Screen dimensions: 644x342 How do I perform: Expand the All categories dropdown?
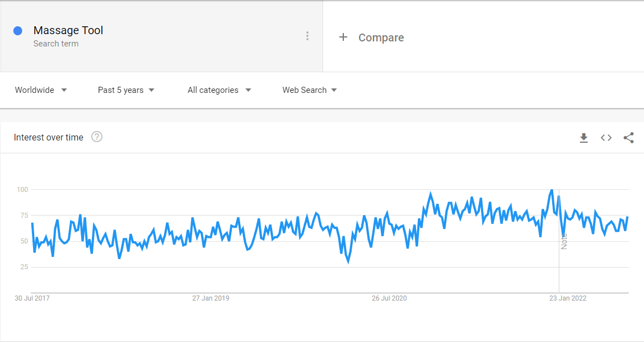[x=220, y=90]
